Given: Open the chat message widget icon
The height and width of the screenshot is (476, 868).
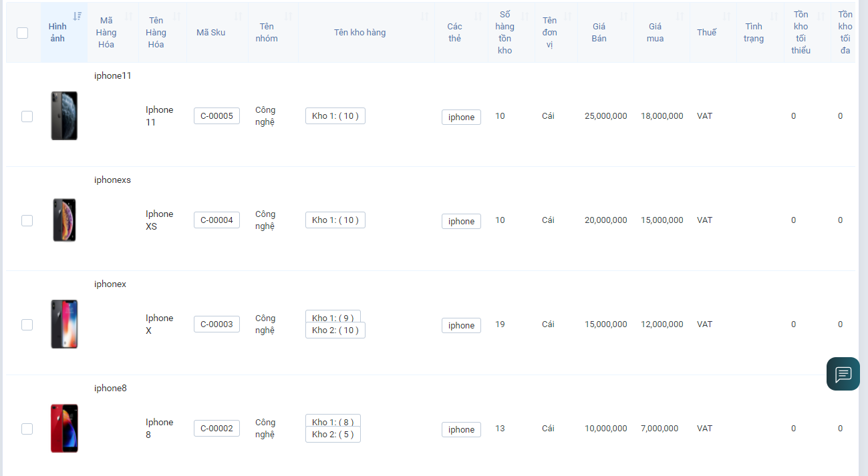Looking at the screenshot, I should (x=843, y=374).
